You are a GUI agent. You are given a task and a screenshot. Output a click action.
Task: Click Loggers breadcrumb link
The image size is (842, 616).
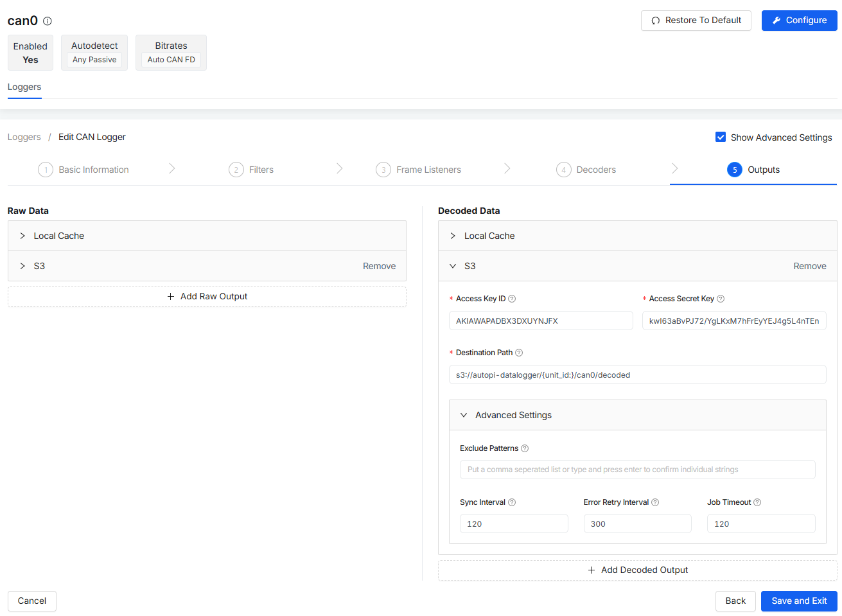tap(24, 137)
